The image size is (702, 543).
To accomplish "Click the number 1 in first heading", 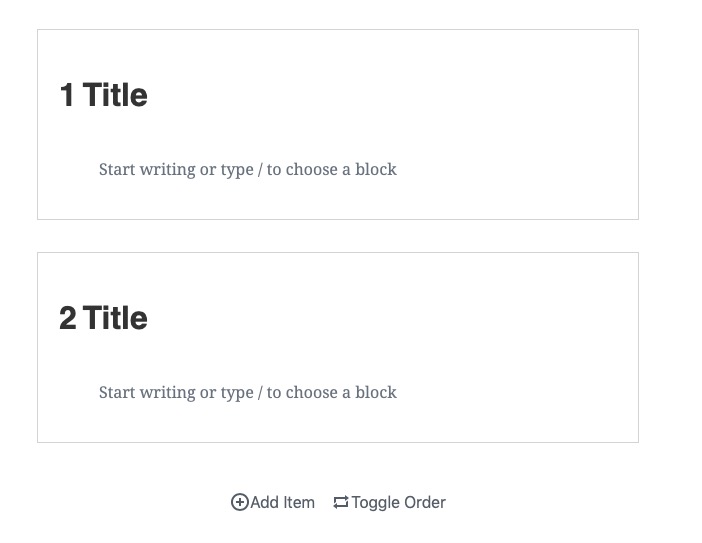I will (x=67, y=95).
